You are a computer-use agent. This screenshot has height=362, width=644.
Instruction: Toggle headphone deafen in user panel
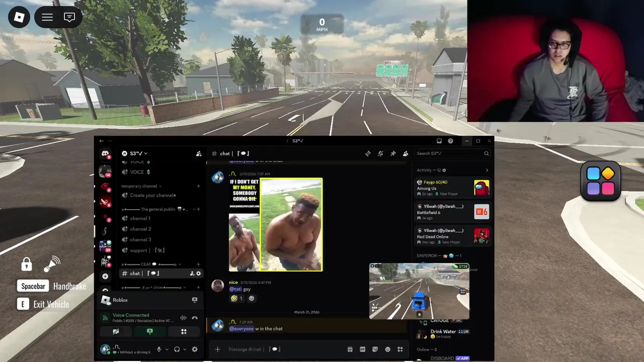point(177,349)
